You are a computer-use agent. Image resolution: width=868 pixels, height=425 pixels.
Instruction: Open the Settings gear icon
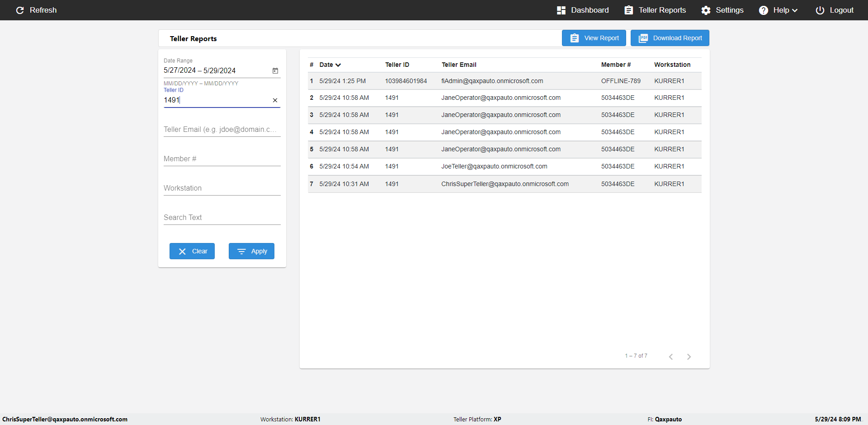point(706,10)
